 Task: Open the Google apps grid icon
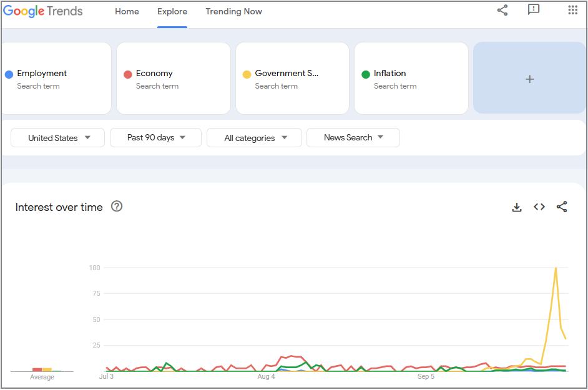[x=572, y=10]
